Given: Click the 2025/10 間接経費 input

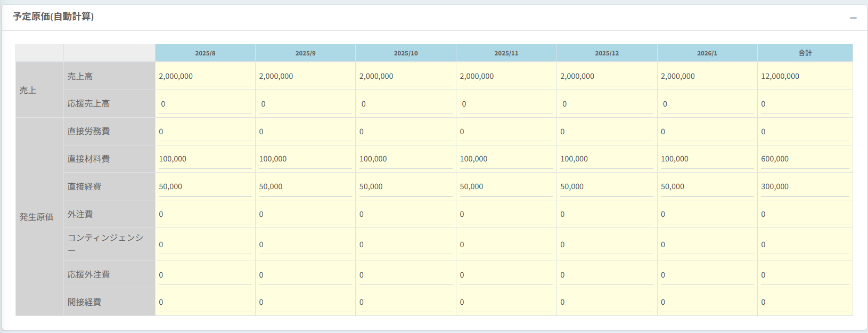Looking at the screenshot, I should coord(405,303).
